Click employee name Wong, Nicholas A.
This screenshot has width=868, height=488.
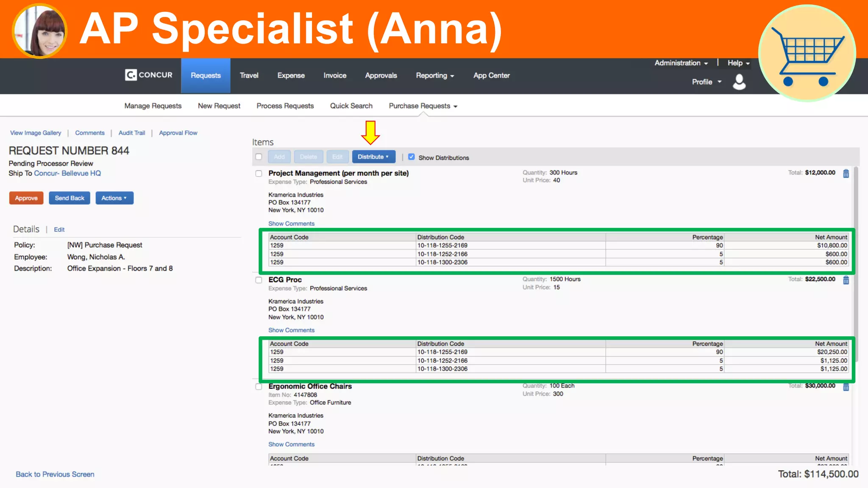96,257
